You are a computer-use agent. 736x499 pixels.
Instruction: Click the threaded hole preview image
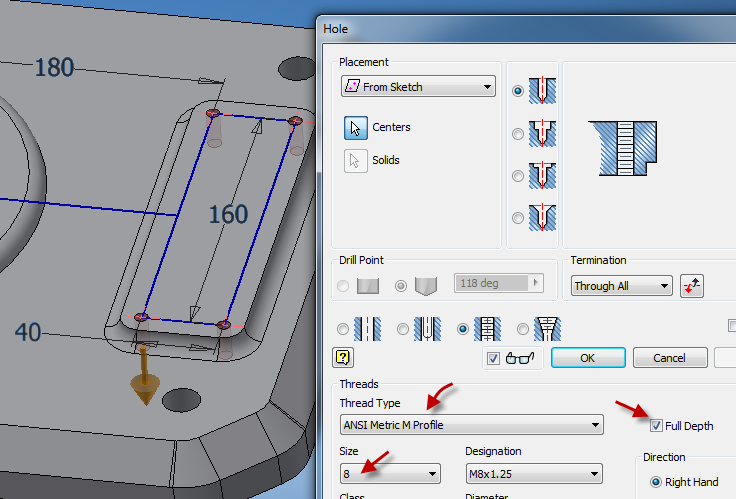(x=623, y=148)
